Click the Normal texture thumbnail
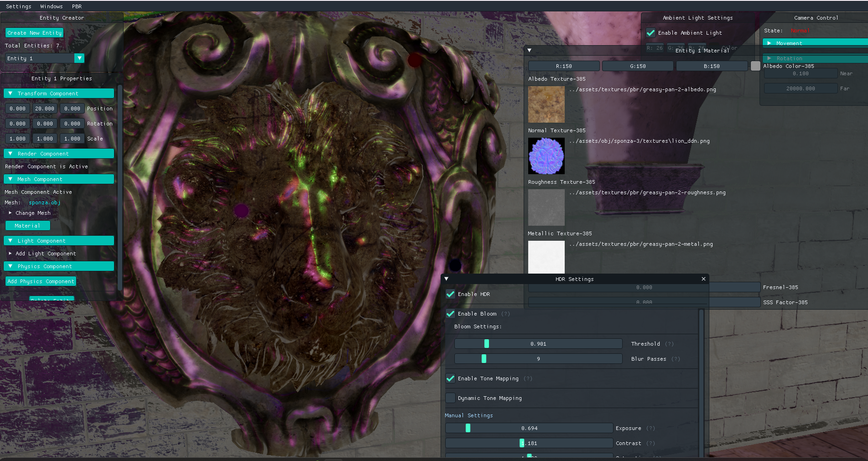This screenshot has width=868, height=461. 546,156
